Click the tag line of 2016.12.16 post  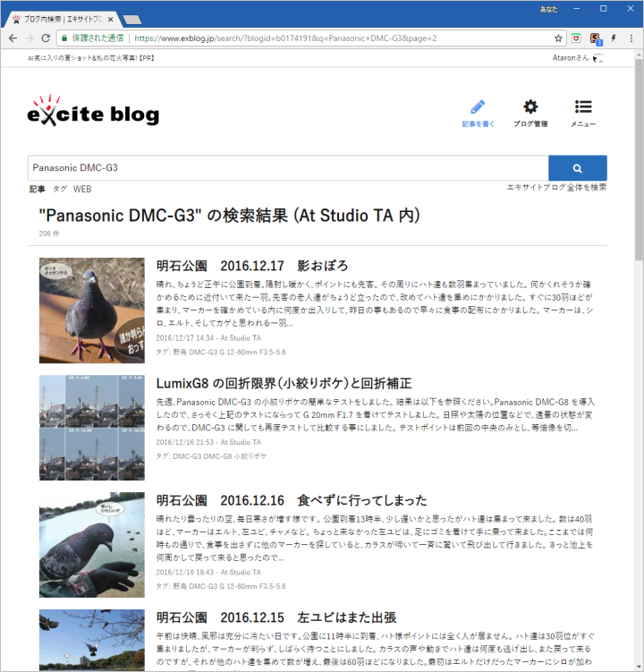pos(221,586)
